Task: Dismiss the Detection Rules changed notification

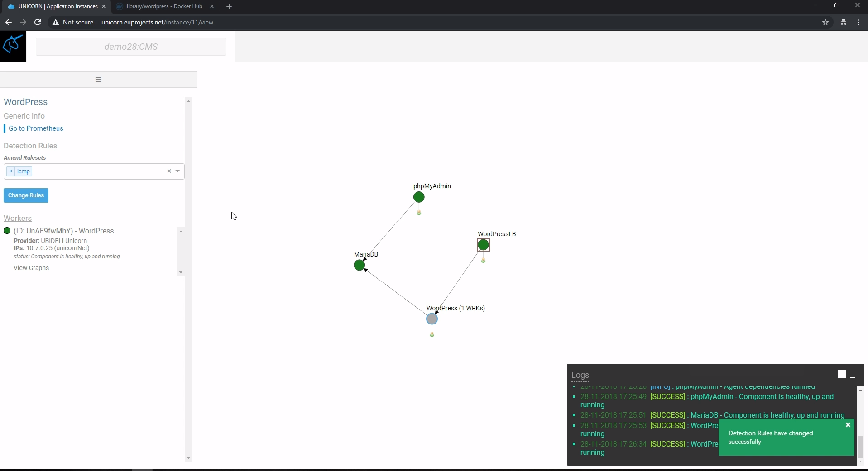Action: tap(848, 425)
